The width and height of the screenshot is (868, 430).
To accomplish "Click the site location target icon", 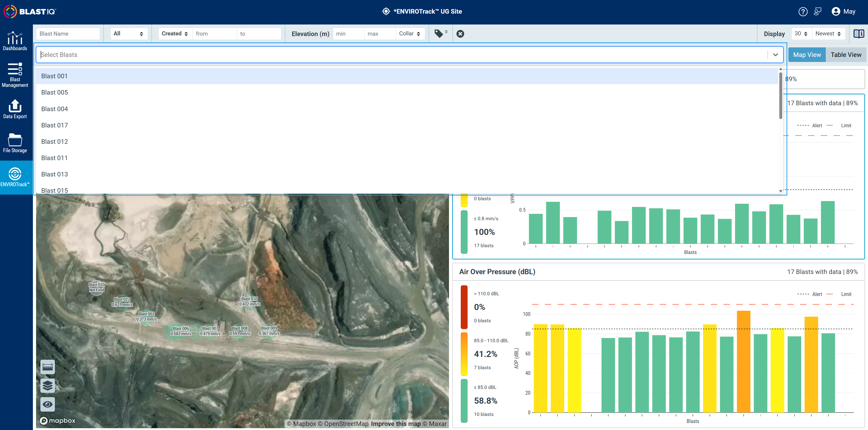I will point(386,11).
